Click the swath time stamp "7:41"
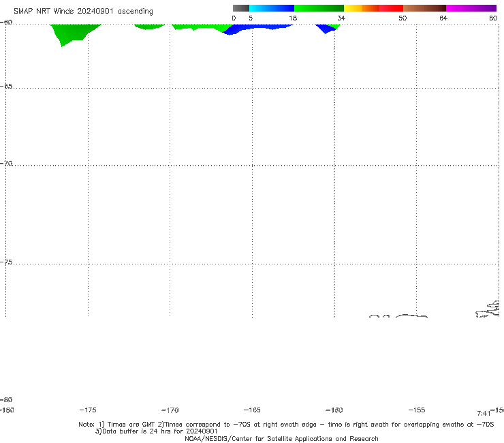 [484, 414]
